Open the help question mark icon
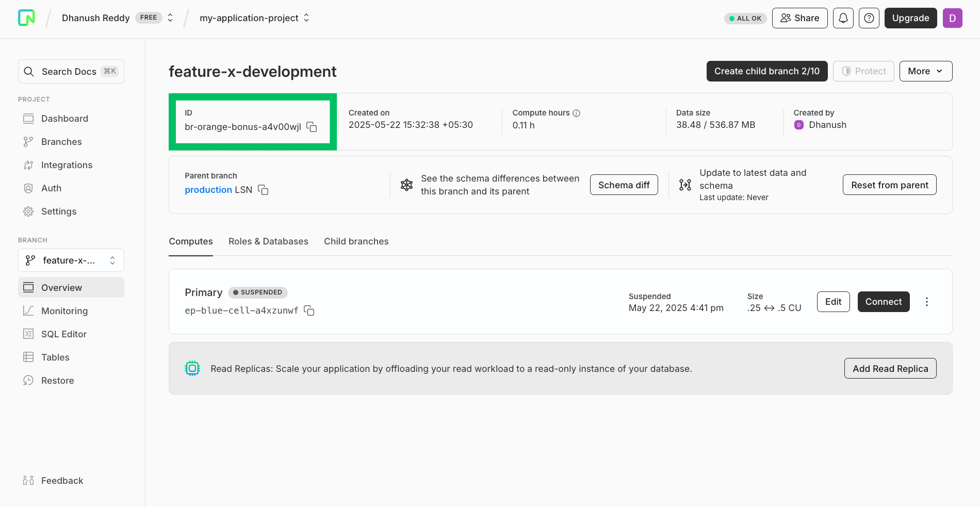Screen dimensions: 980x507 869,18
